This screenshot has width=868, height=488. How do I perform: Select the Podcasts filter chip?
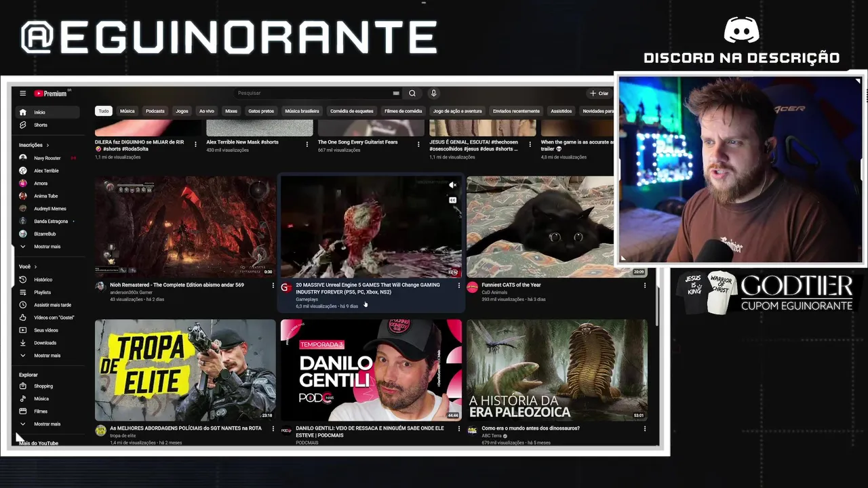tap(155, 111)
